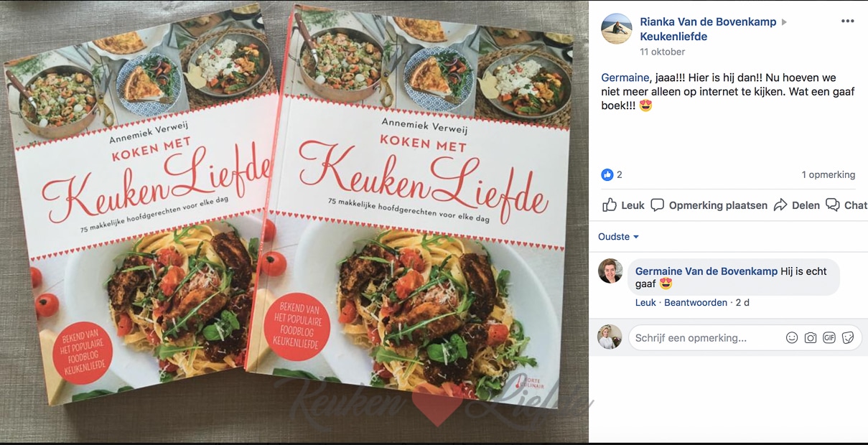Screen dimensions: 868x445
Task: Add a sticker with the sticker icon
Action: (848, 338)
